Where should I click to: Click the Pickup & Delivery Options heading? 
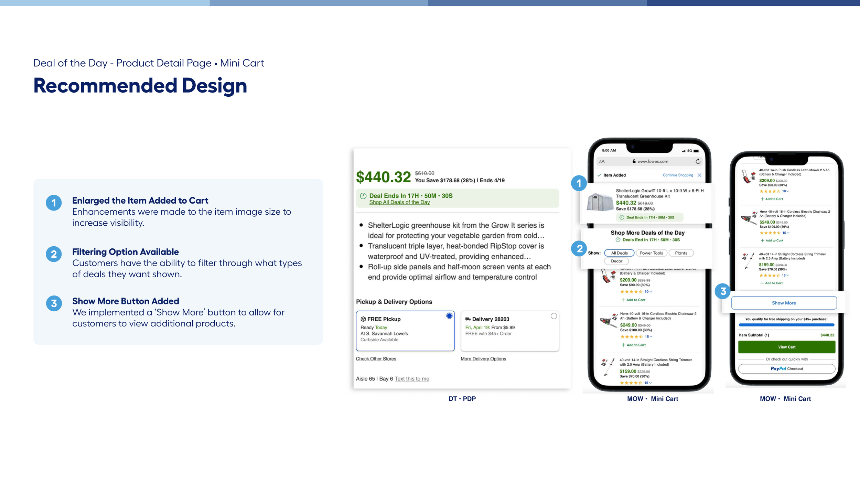point(394,302)
